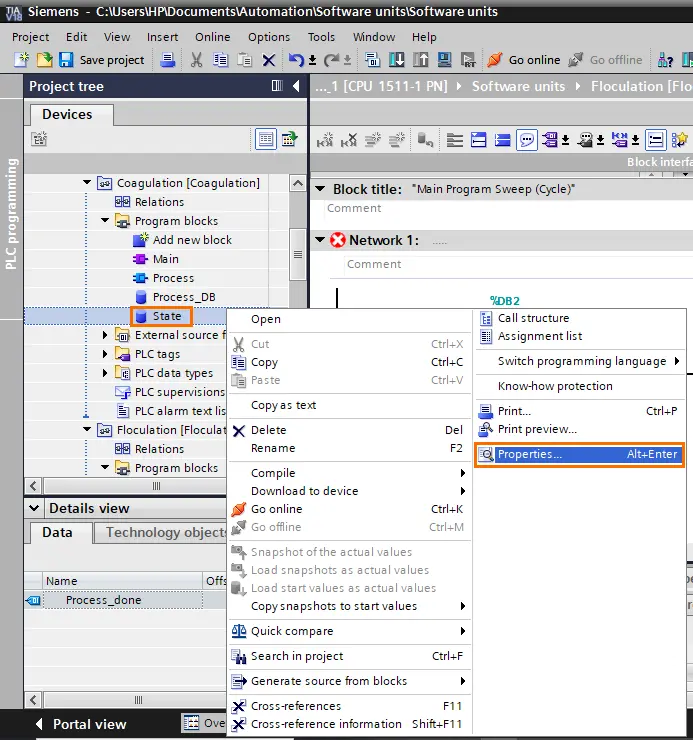Click the Close all networks icon

[x=502, y=140]
